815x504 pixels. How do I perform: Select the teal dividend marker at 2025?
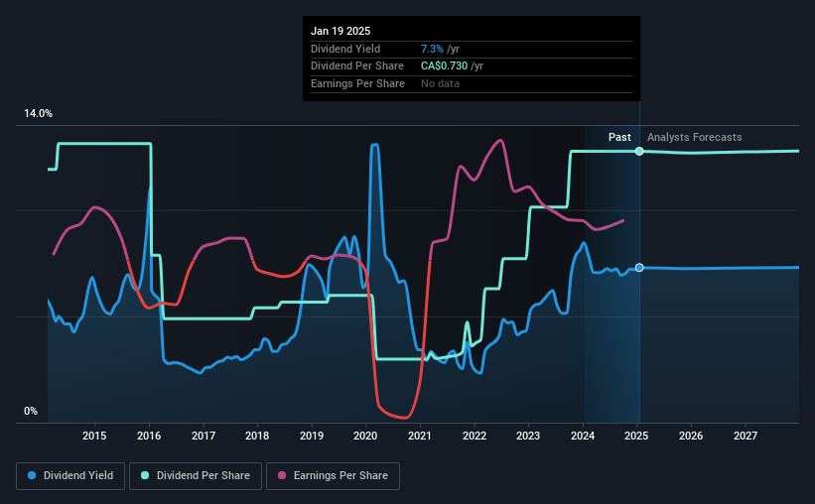pyautogui.click(x=639, y=151)
